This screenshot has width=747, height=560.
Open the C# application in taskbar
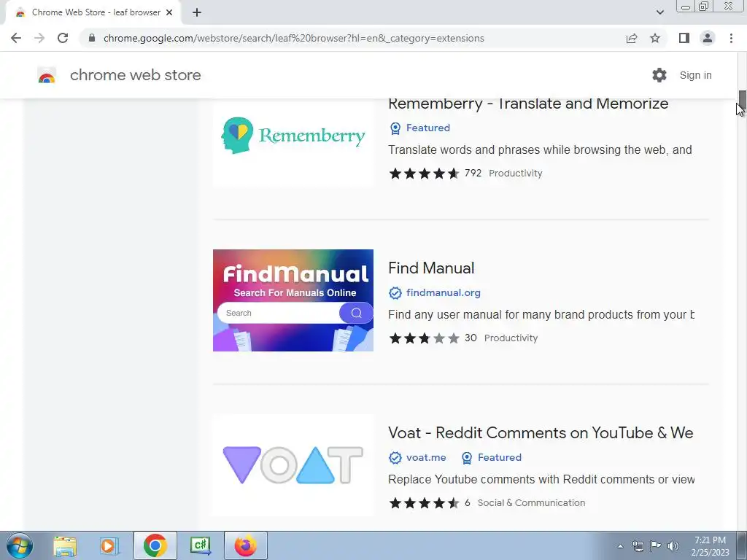tap(200, 545)
